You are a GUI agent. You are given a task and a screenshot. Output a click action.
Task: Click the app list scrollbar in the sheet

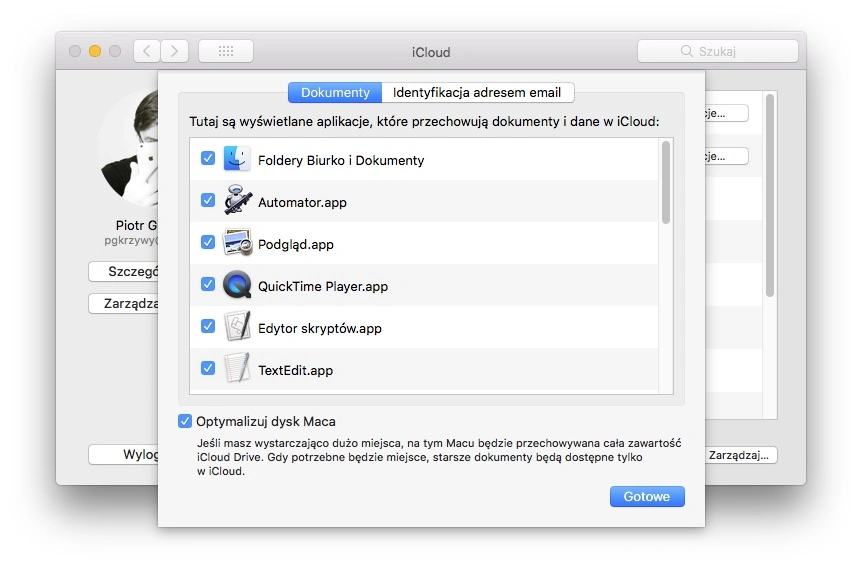pos(666,182)
